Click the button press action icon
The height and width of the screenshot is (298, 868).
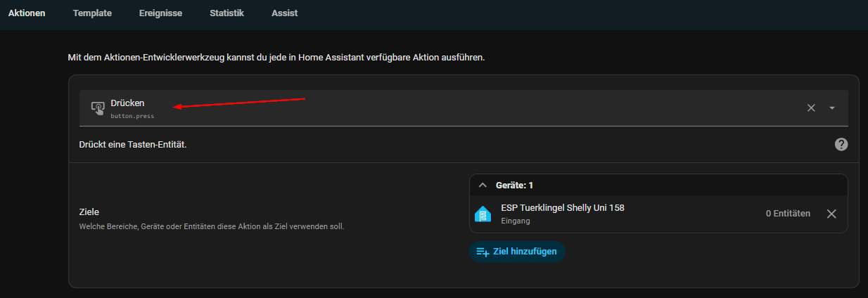[x=98, y=108]
